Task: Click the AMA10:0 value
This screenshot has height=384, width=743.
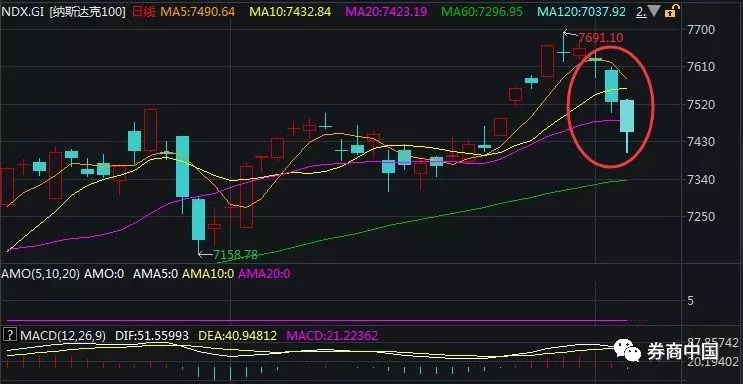Action: 208,274
